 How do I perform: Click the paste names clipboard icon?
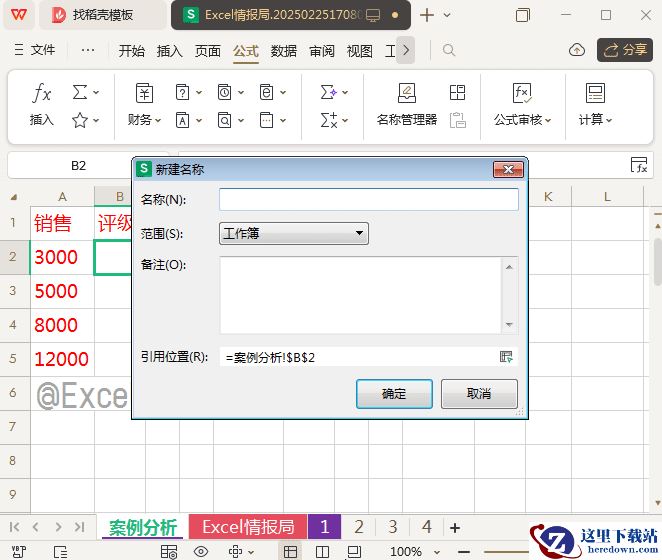458,120
